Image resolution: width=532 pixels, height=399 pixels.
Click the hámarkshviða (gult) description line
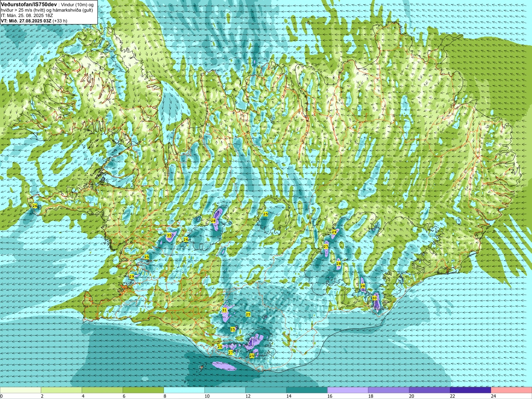(x=47, y=10)
